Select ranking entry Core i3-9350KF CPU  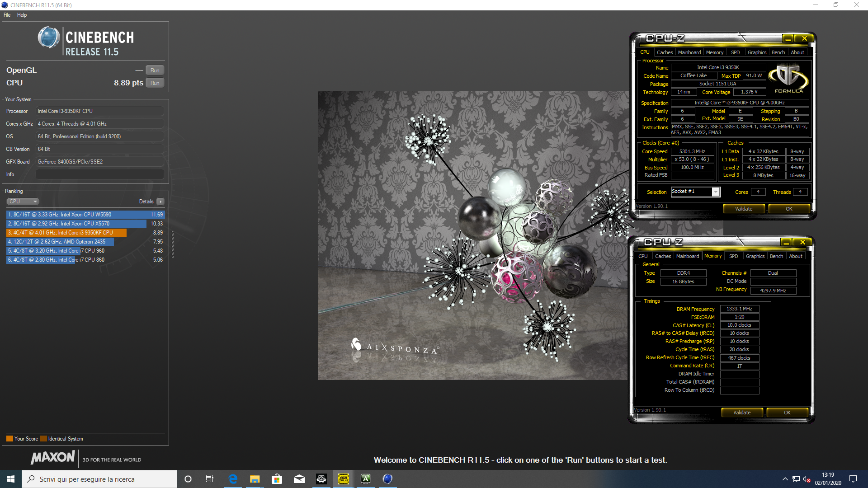pyautogui.click(x=85, y=233)
